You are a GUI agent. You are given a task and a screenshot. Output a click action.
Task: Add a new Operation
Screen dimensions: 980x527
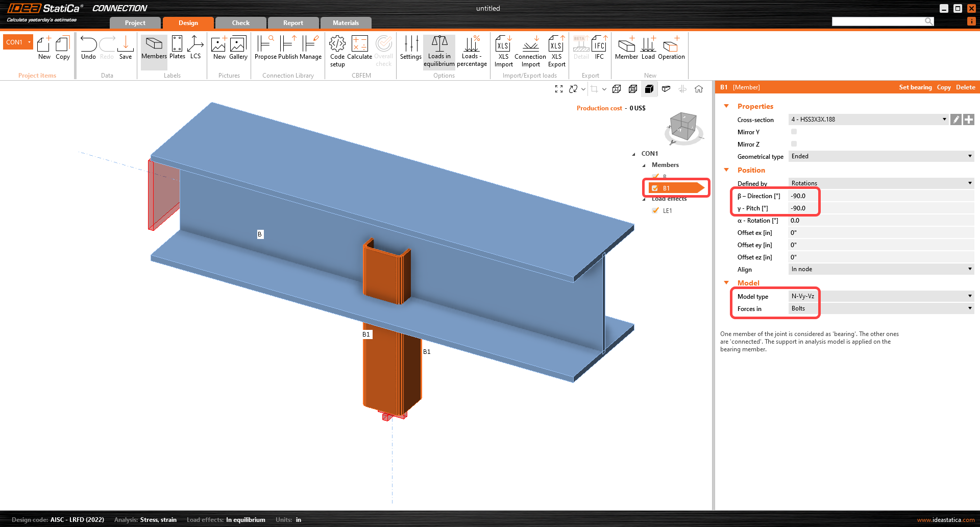tap(671, 49)
